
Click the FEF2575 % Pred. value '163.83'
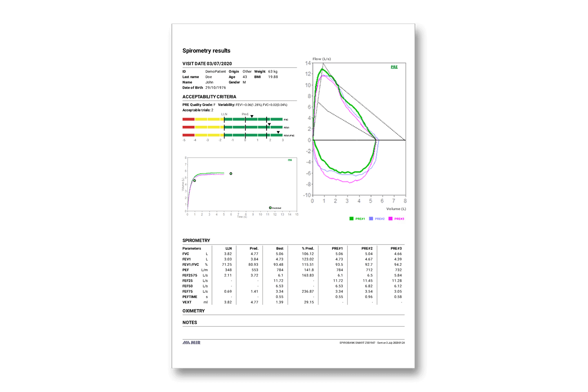point(308,275)
